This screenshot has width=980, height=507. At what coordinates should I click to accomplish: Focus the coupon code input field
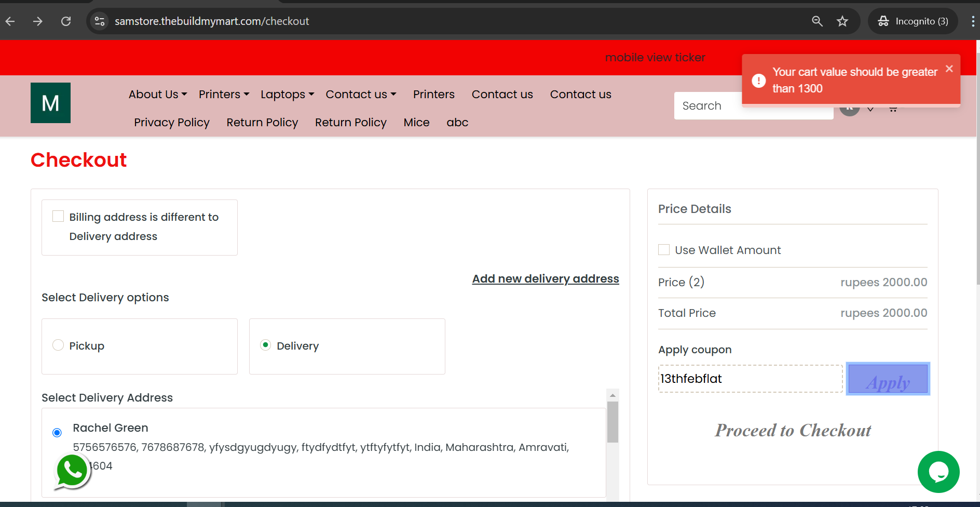tap(751, 379)
